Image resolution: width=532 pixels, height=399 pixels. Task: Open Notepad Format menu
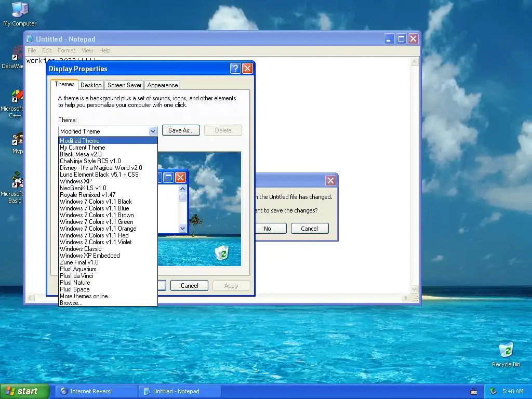66,50
